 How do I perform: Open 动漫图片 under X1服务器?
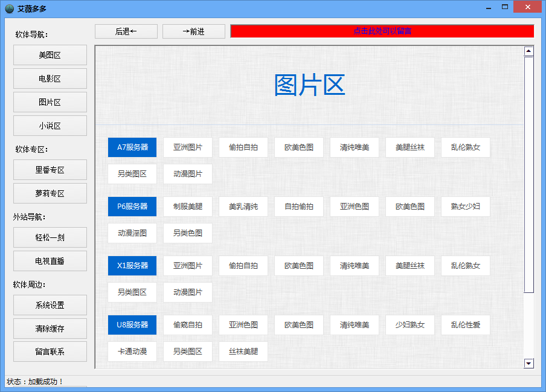tap(188, 292)
